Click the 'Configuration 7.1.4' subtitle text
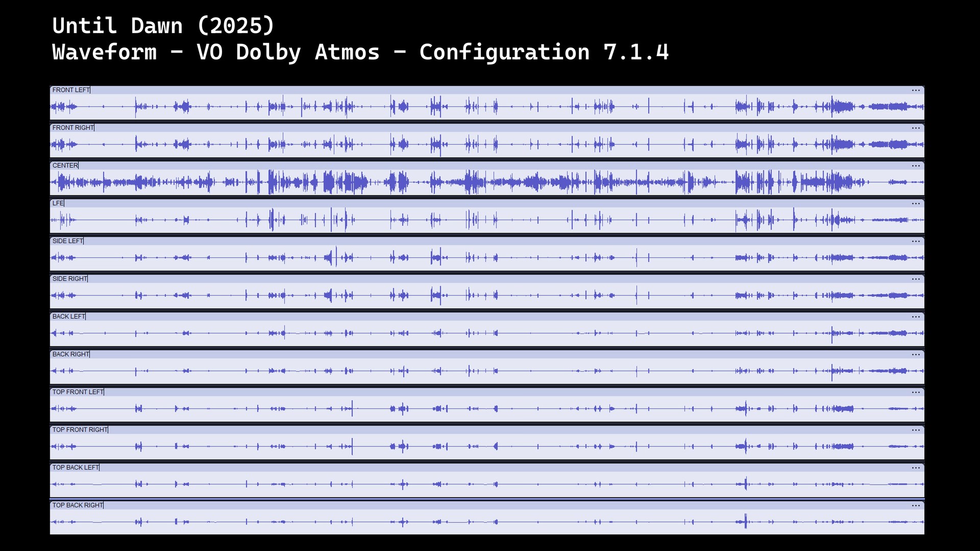This screenshot has height=551, width=980. pyautogui.click(x=544, y=52)
